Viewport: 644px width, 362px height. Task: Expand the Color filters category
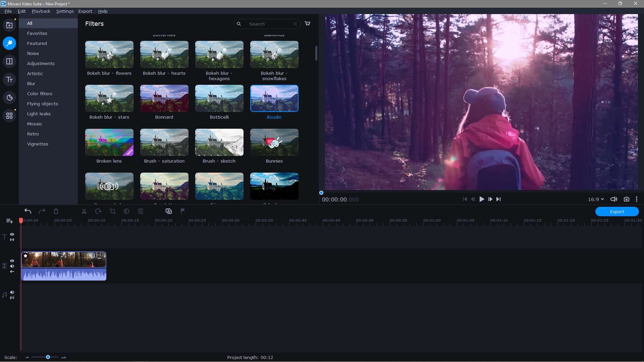click(x=39, y=93)
